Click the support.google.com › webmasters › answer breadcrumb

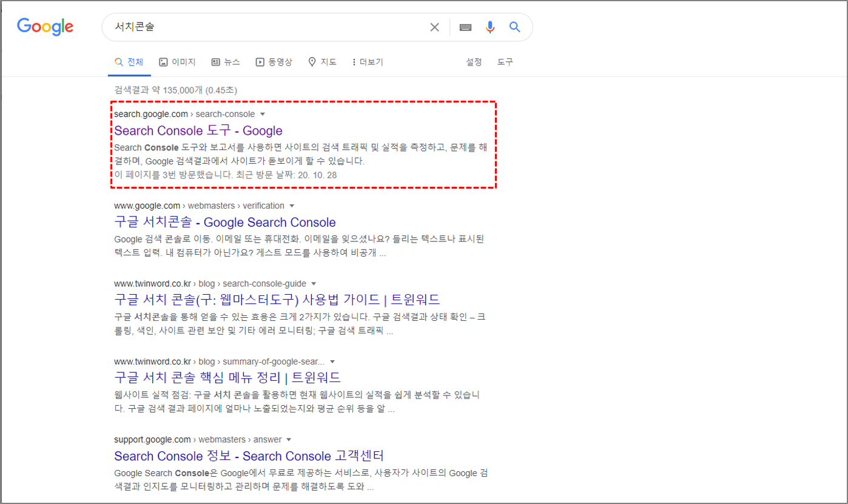click(198, 439)
